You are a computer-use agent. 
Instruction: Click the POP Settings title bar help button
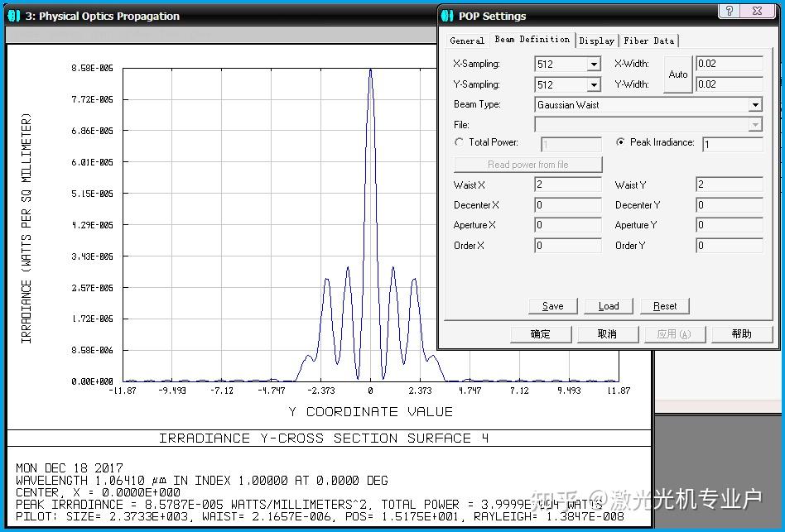pos(729,11)
